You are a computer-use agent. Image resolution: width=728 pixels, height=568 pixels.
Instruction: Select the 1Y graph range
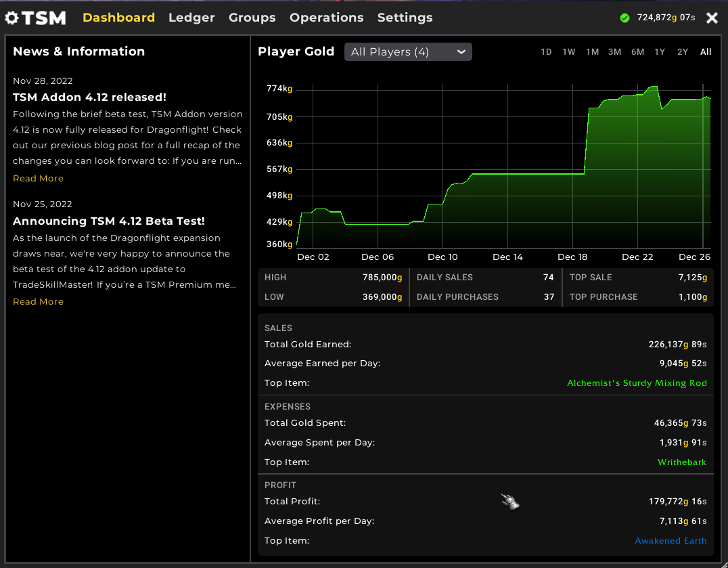click(660, 52)
